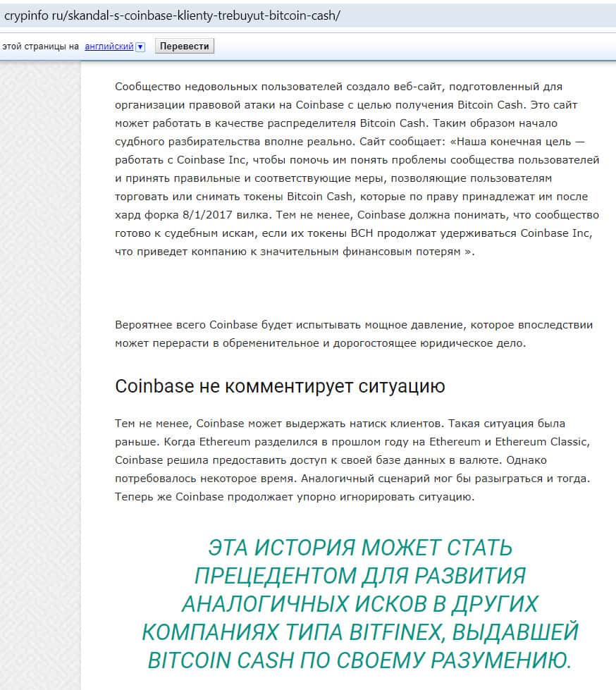The image size is (616, 690).
Task: Click the paragraph starting 'Тем не менее, Coinbase может'
Action: 352,460
